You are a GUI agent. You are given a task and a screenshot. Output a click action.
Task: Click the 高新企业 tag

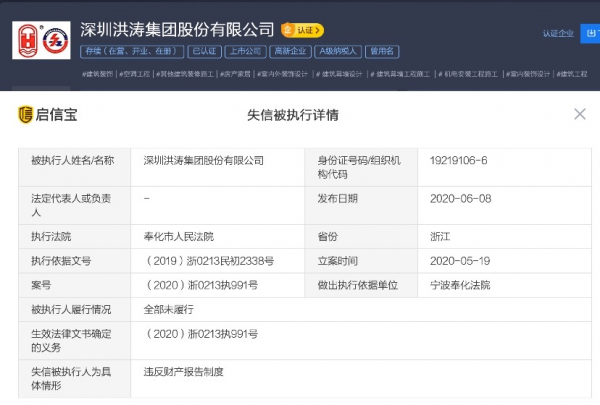pyautogui.click(x=290, y=51)
